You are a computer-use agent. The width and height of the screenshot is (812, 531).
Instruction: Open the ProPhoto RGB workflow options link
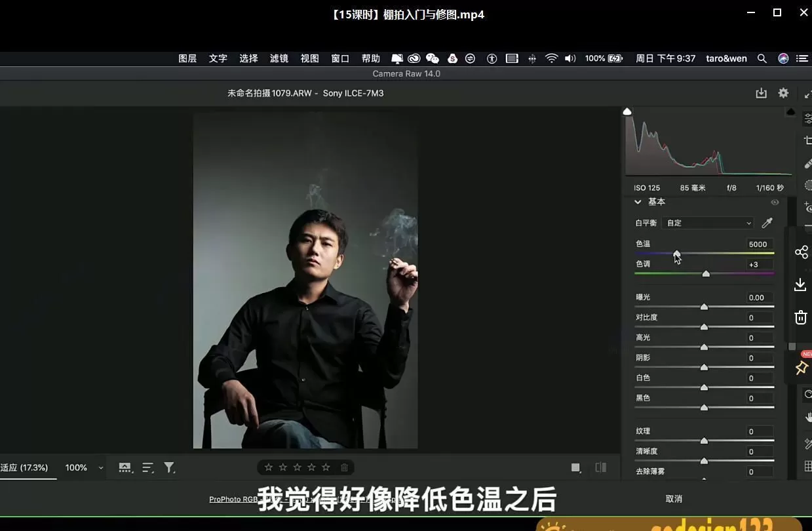pos(233,499)
